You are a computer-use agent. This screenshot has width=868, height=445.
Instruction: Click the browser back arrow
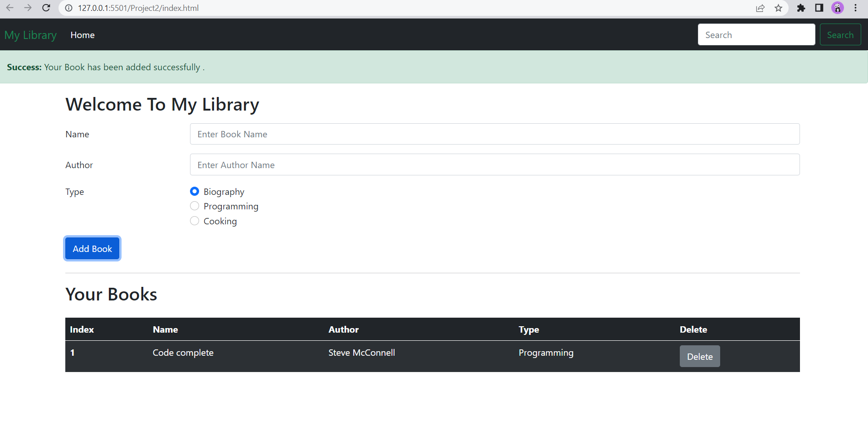(10, 8)
